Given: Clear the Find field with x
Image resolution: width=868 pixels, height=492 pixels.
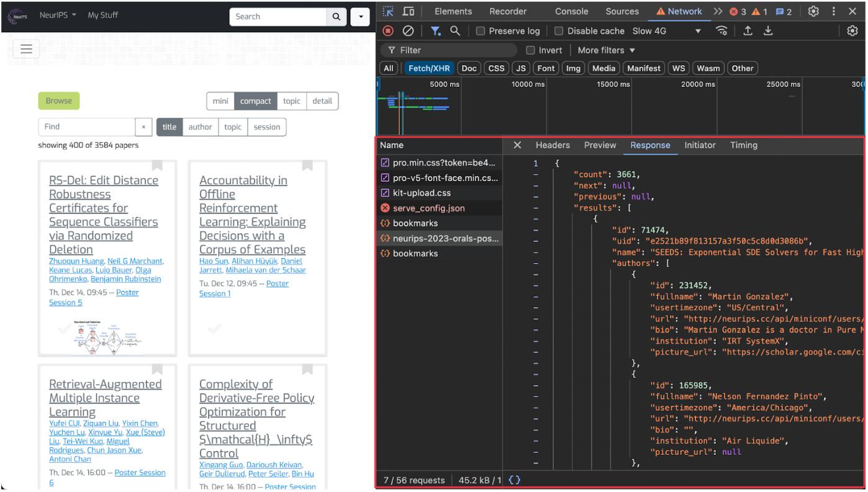Looking at the screenshot, I should click(x=143, y=127).
